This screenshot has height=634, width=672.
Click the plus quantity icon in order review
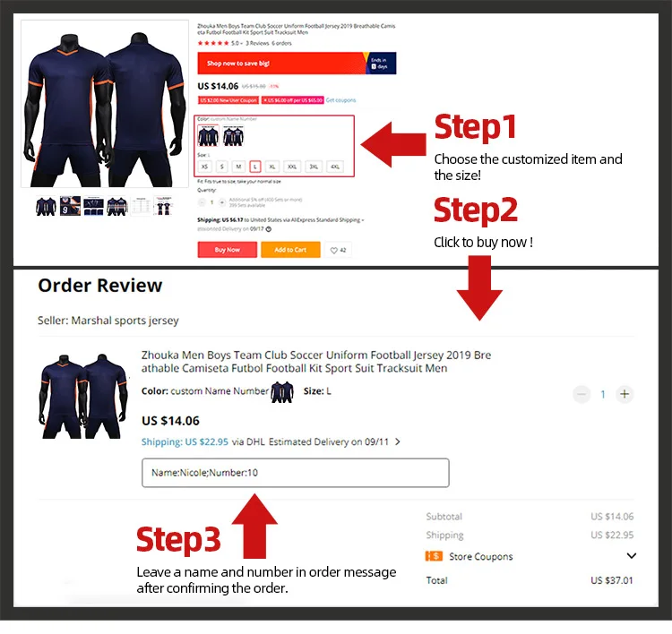click(x=625, y=394)
